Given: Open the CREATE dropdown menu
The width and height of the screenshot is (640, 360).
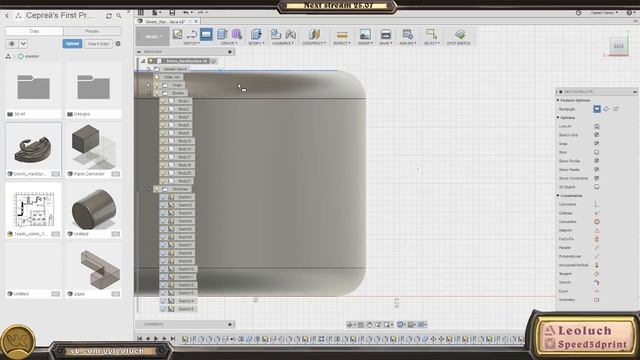Looking at the screenshot, I should [228, 43].
